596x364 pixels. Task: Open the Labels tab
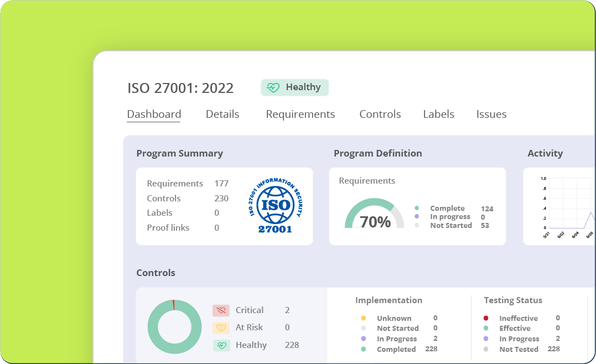(439, 115)
